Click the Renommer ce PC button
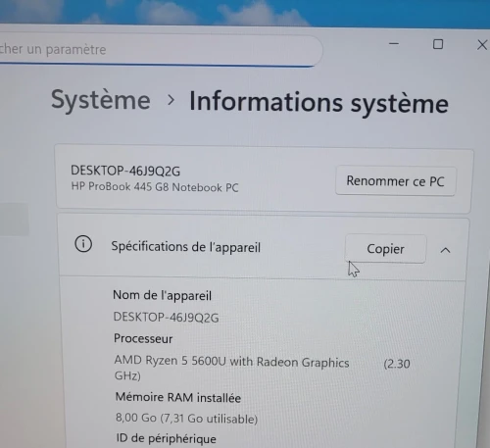 click(396, 181)
